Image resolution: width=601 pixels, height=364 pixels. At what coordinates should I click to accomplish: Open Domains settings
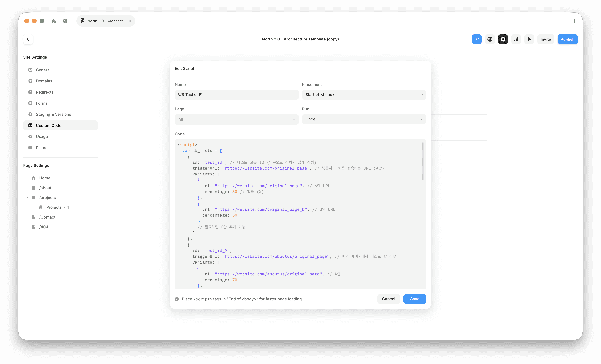(x=44, y=81)
